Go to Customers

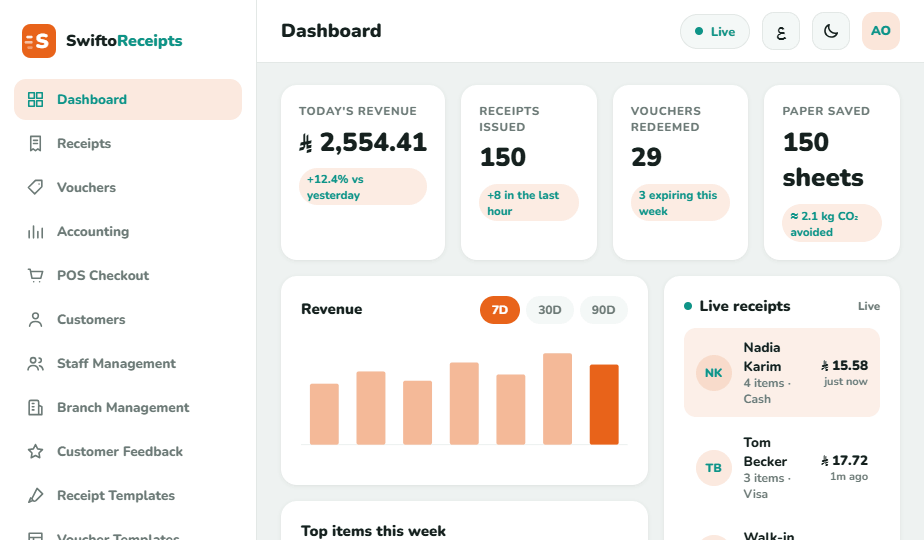click(x=128, y=320)
